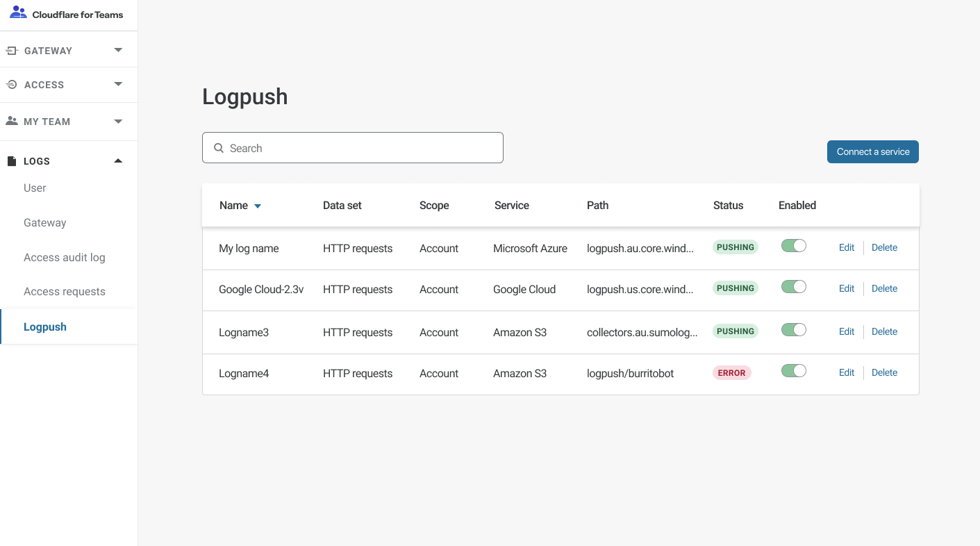Click the Cloudflare for Teams logo icon
Screen dimensions: 980x546
tap(19, 12)
